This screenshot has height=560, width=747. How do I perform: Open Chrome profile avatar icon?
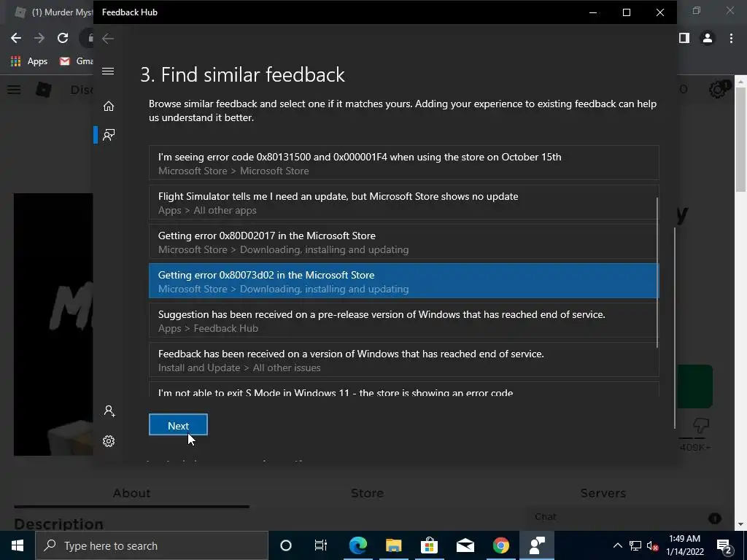[x=708, y=38]
